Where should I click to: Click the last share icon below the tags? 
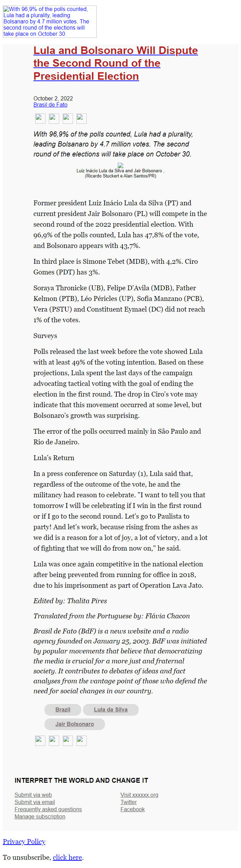[82, 740]
